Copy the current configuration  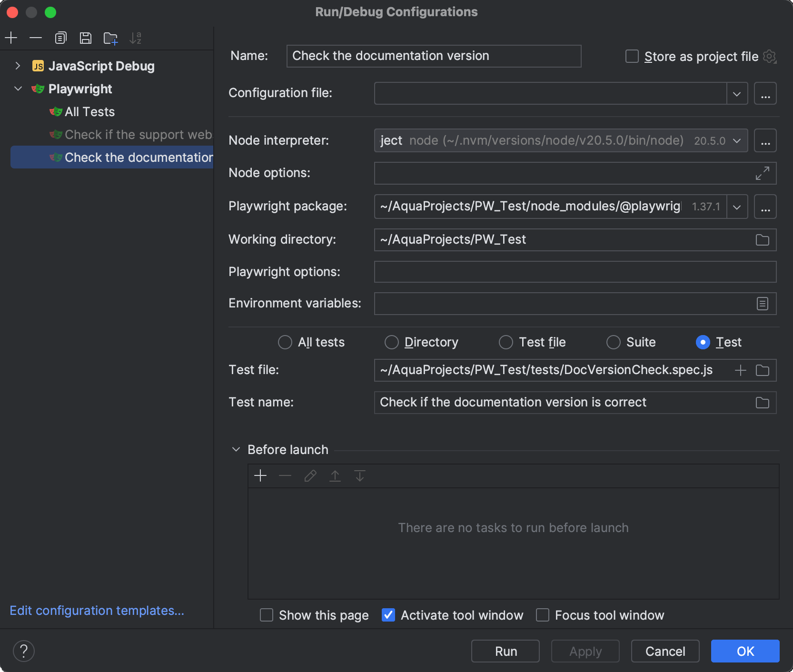tap(60, 38)
